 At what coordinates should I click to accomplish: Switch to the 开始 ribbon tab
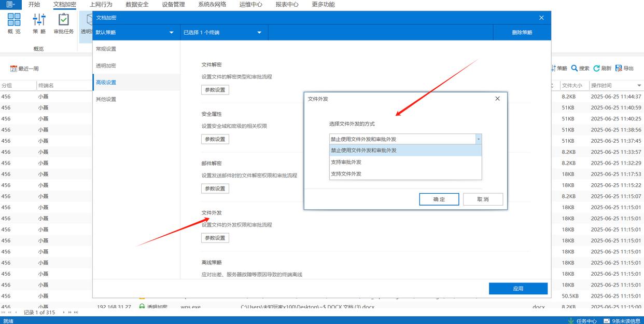point(34,4)
